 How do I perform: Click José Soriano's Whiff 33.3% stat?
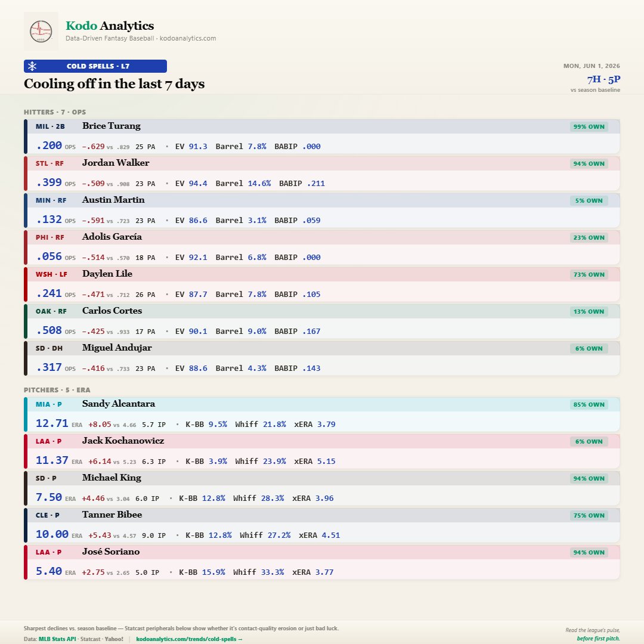258,572
